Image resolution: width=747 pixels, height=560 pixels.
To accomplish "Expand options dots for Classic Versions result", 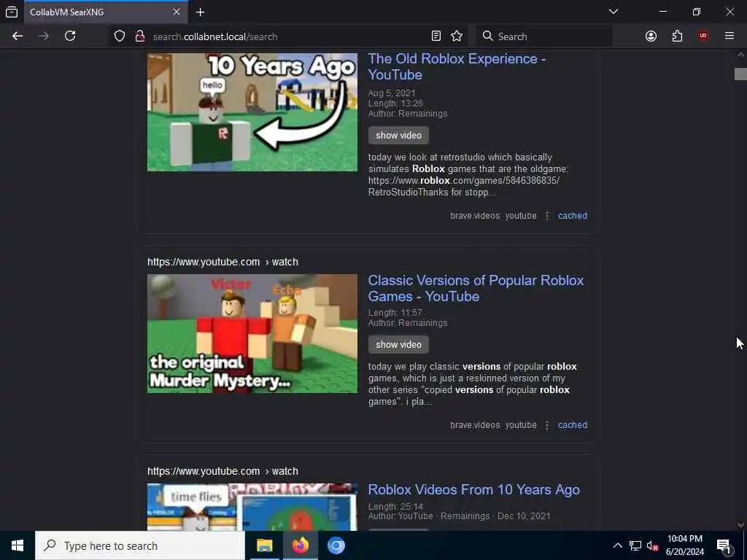I will [547, 425].
